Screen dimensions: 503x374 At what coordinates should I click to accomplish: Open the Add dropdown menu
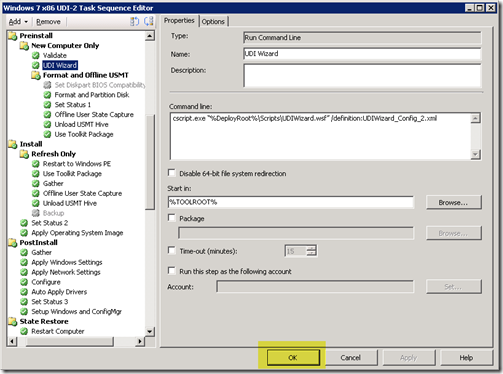click(x=18, y=22)
